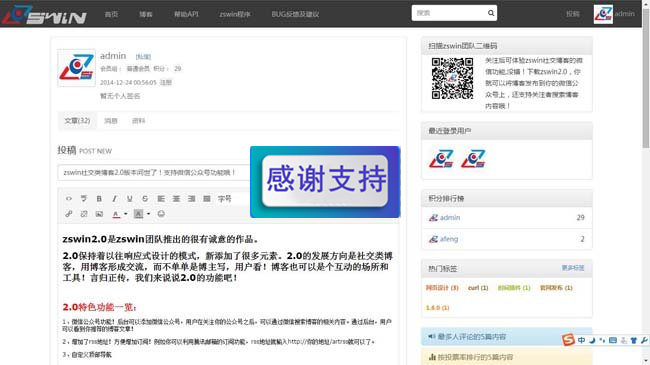Expand the most commented 5 posts panel
The image size is (650, 365).
pyautogui.click(x=507, y=336)
